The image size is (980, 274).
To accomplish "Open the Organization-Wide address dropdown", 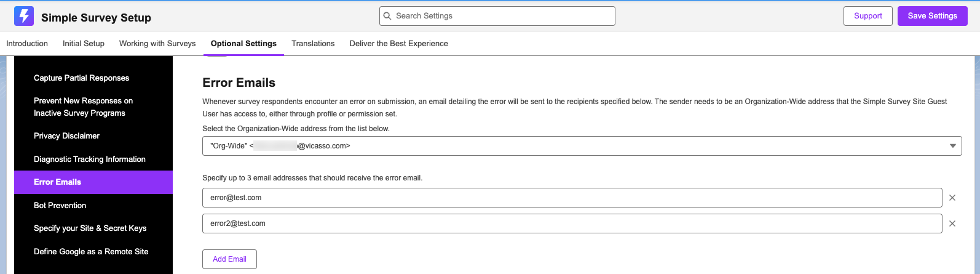I will [582, 146].
